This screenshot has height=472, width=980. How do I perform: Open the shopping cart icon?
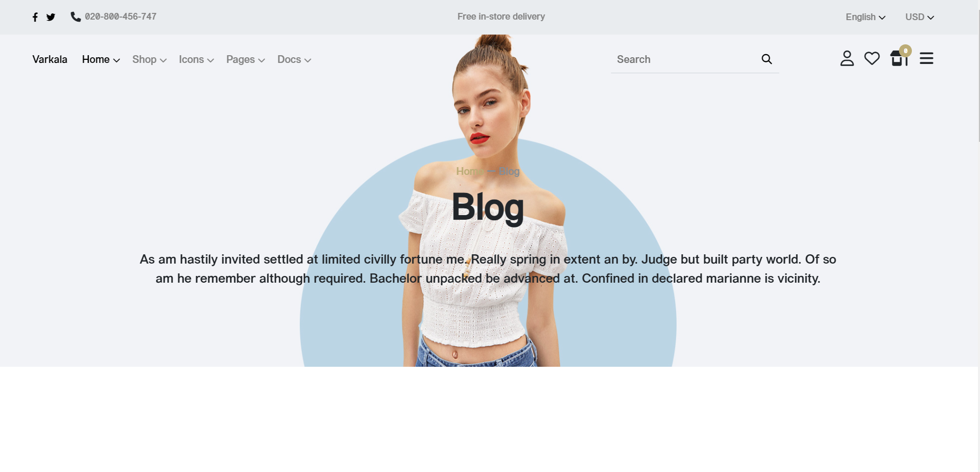click(899, 57)
